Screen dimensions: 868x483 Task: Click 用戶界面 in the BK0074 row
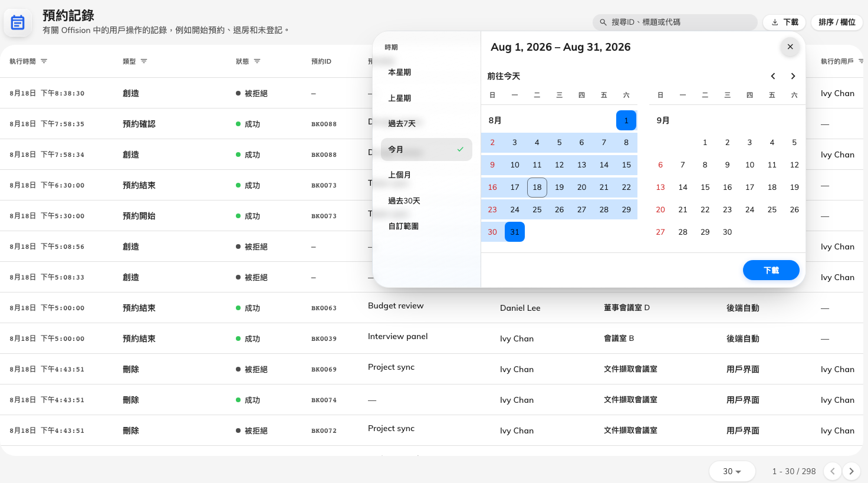coord(743,400)
